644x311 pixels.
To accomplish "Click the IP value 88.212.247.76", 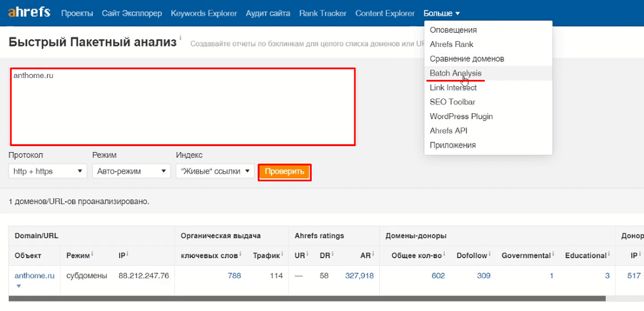I will [x=144, y=276].
